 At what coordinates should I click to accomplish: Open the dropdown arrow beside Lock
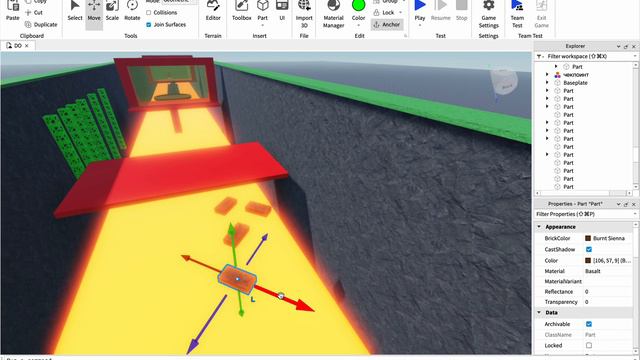click(400, 13)
